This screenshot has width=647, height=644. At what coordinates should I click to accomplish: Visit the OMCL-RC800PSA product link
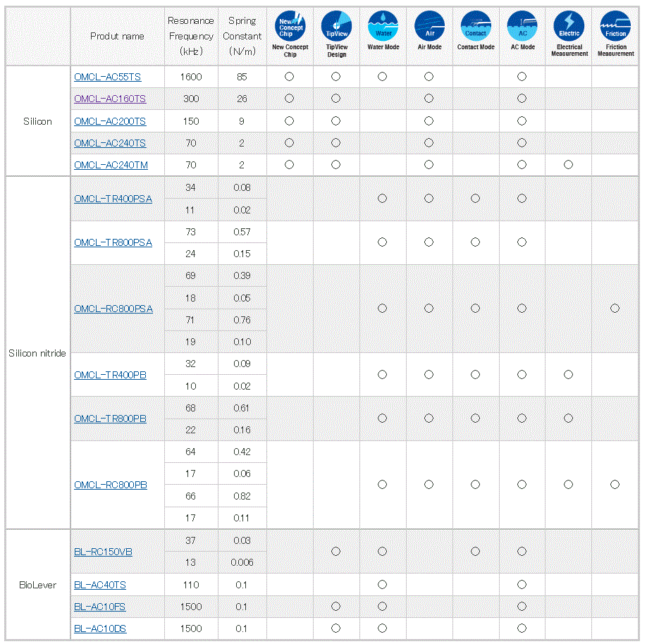pos(113,309)
